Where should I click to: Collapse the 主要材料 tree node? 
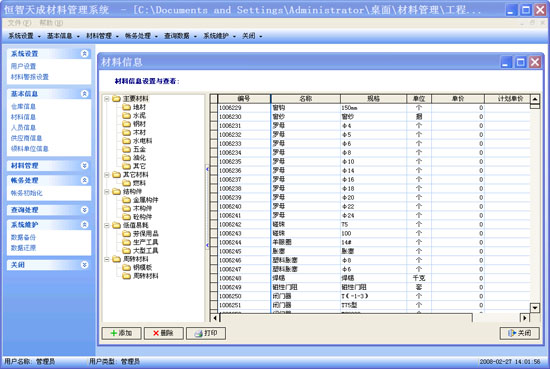107,99
